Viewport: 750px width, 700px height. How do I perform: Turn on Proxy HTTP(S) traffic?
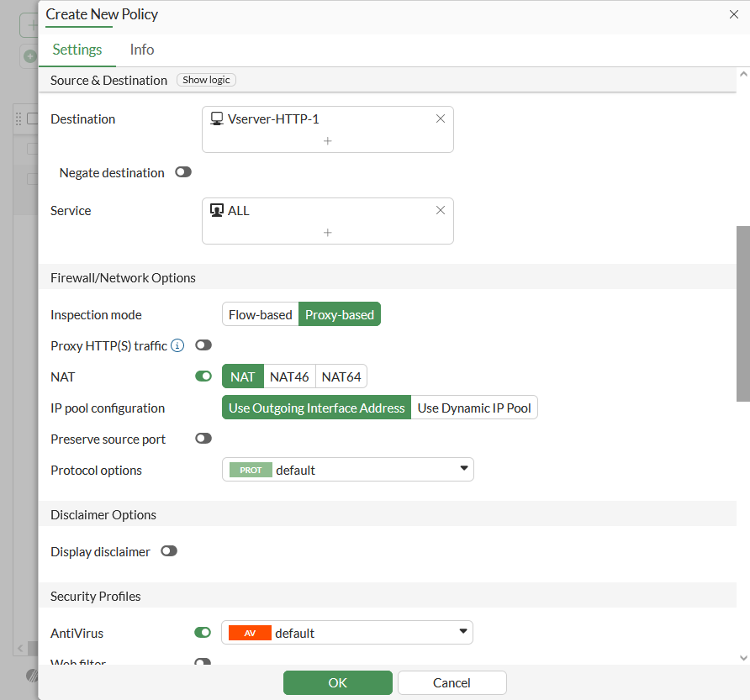pyautogui.click(x=203, y=345)
